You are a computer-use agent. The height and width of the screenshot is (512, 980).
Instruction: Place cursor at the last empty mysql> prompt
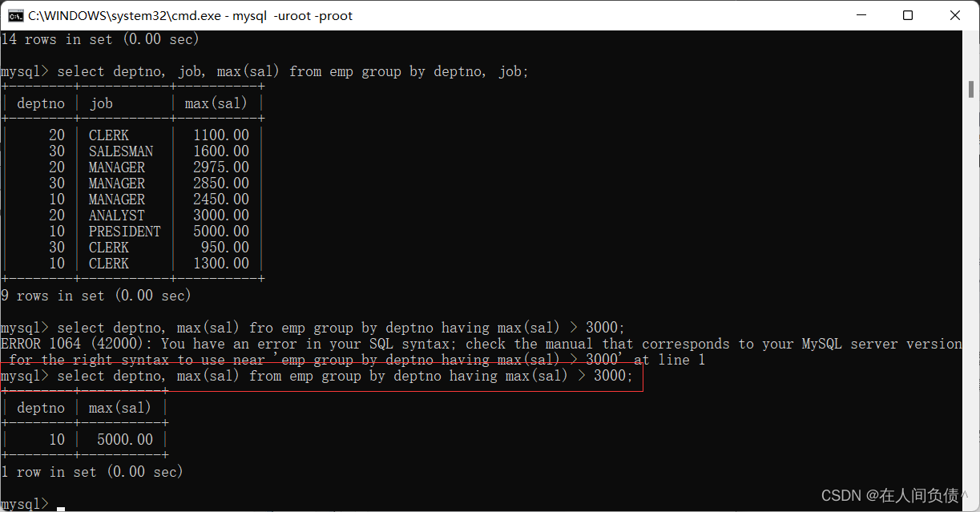pos(61,504)
